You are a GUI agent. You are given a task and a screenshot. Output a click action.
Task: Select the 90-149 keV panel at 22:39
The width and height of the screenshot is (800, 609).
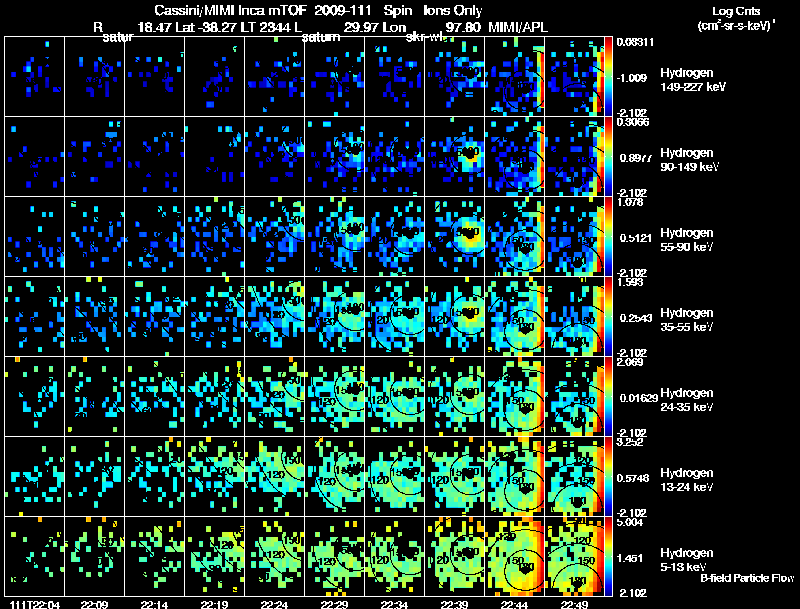pos(455,157)
